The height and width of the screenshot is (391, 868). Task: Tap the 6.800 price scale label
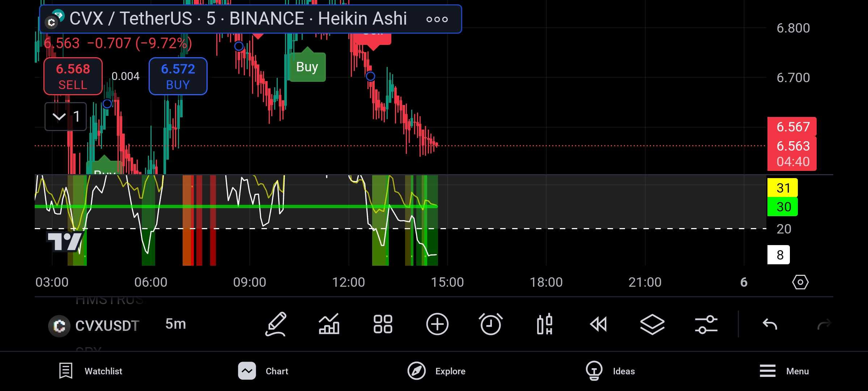(x=793, y=28)
